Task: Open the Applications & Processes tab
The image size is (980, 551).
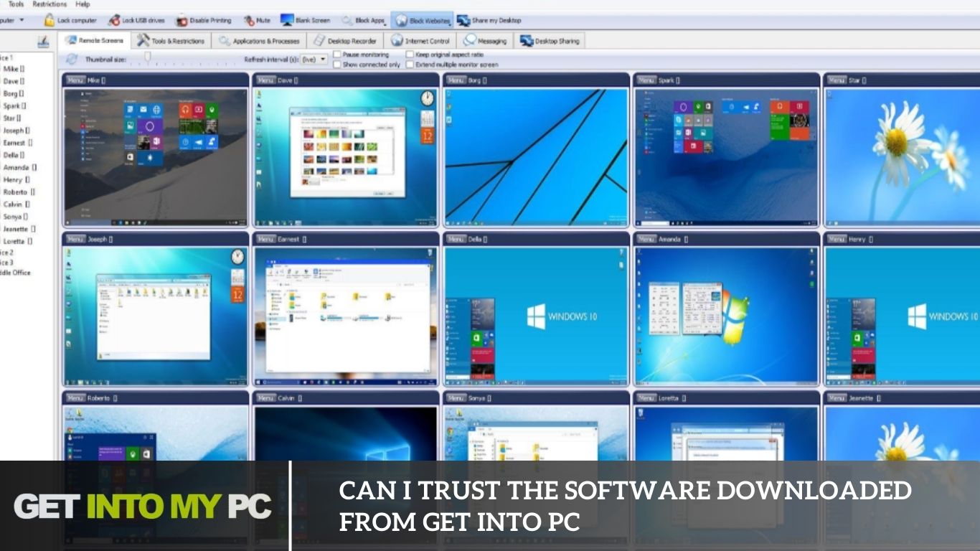Action: click(x=259, y=41)
